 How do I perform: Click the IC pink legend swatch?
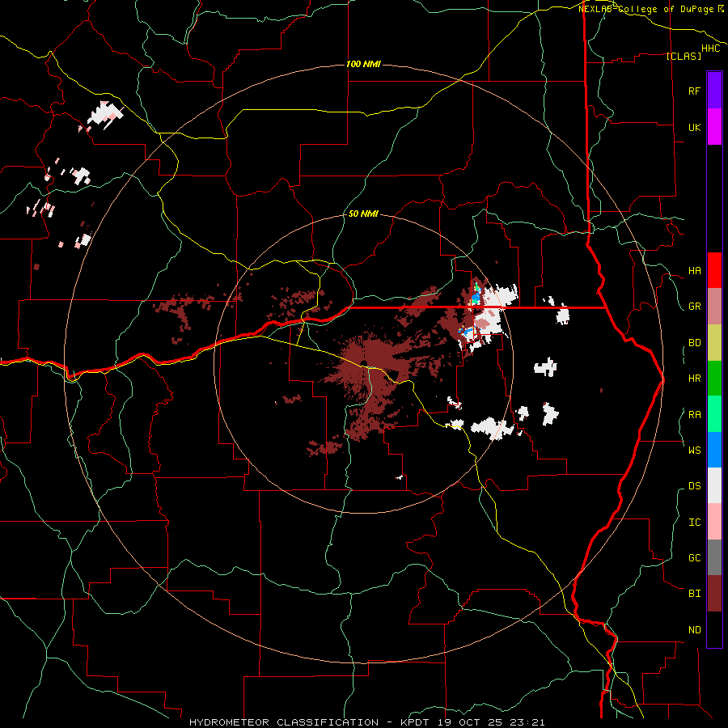[714, 522]
